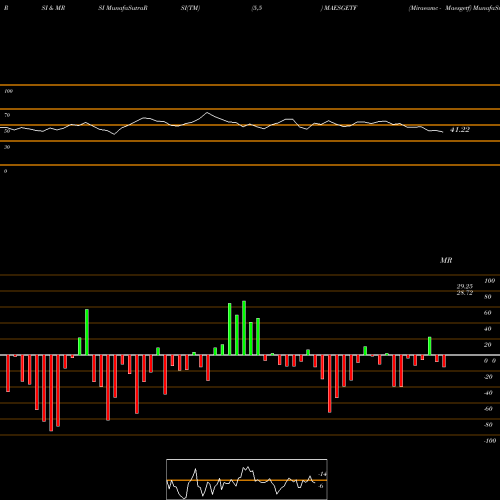Click the -14 label in the mini chart
This screenshot has height=500, width=500.
click(x=322, y=474)
